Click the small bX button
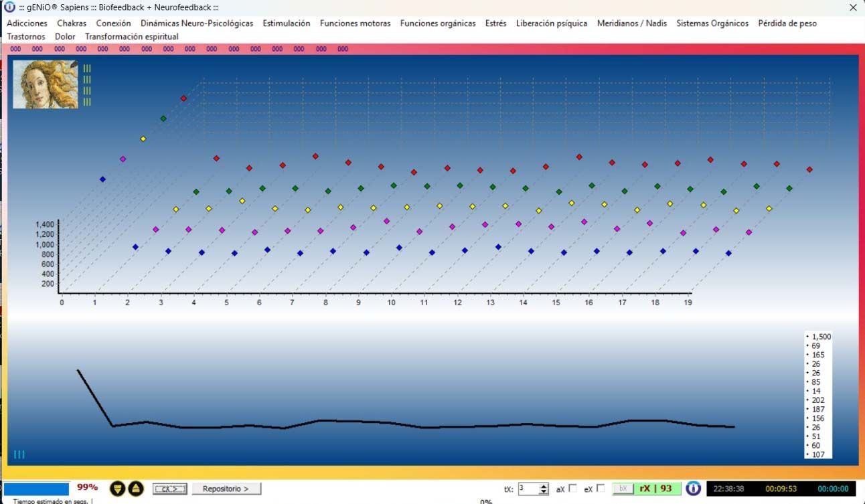 (623, 489)
